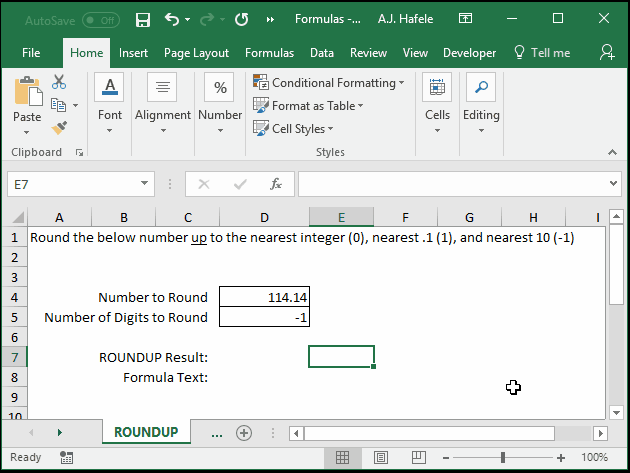Image resolution: width=630 pixels, height=473 pixels.
Task: Click the Paste clipboard icon
Action: 28,92
